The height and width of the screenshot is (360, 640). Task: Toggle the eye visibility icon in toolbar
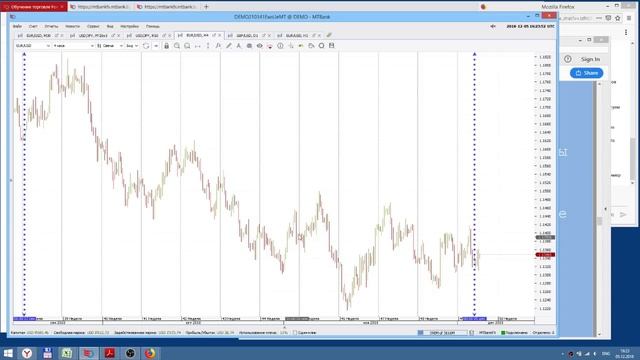[x=260, y=46]
